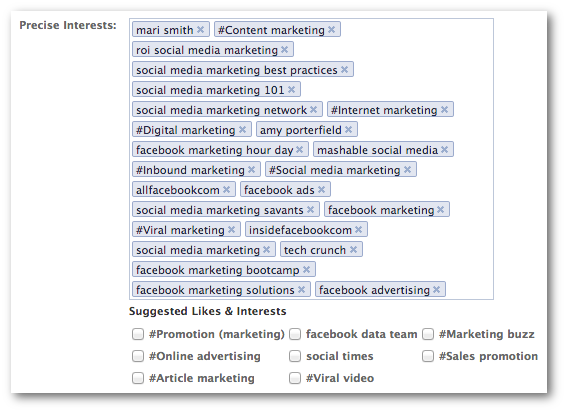
Task: Tick the #Marketing buzz checkbox
Action: tap(428, 334)
